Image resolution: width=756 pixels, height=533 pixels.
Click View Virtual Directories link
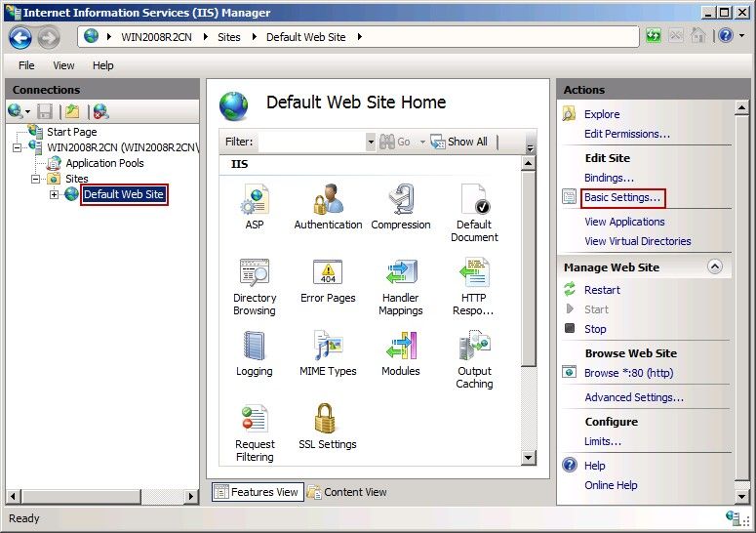[637, 241]
